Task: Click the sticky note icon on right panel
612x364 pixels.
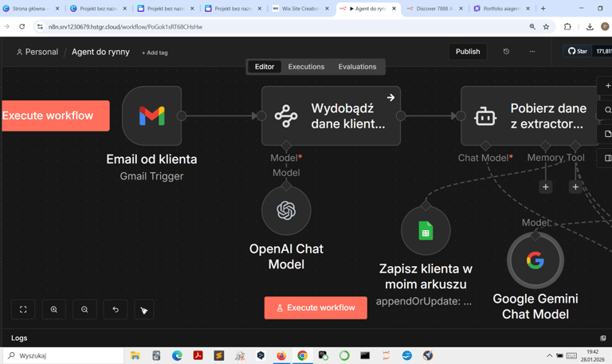Action: coord(607,134)
